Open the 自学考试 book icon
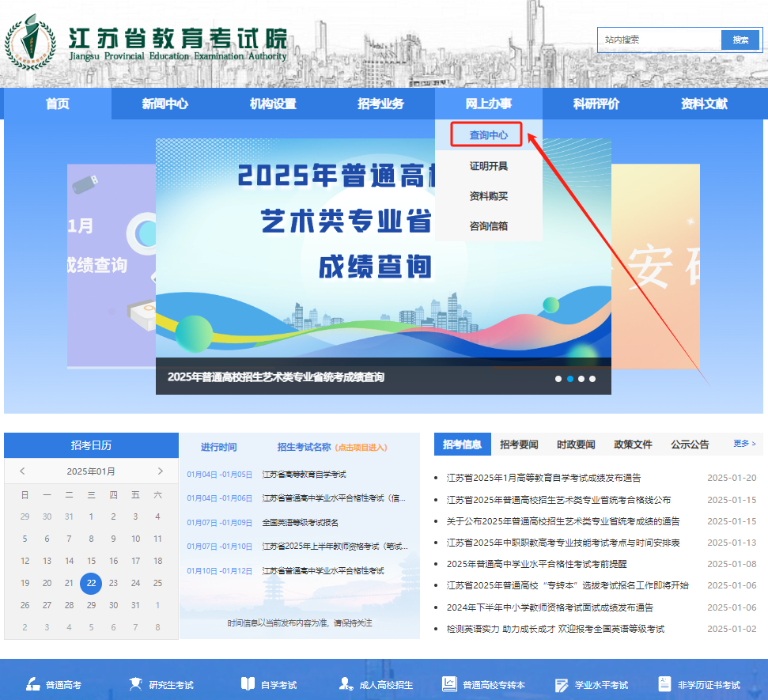This screenshot has width=768, height=700. tap(248, 684)
